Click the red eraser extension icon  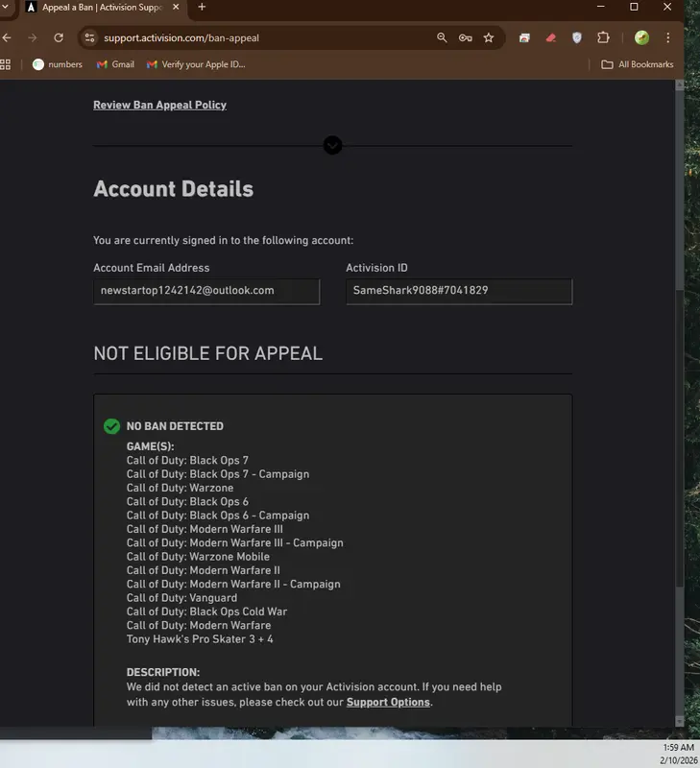point(551,37)
